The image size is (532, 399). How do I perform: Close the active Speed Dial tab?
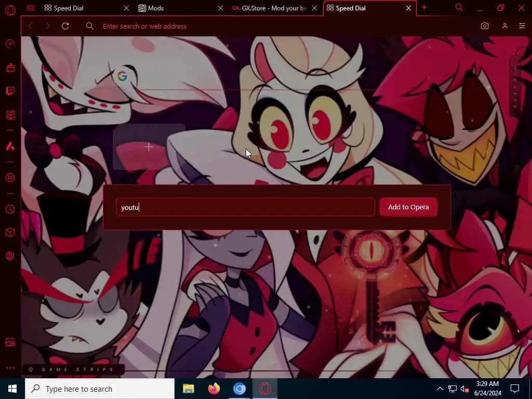pyautogui.click(x=408, y=8)
